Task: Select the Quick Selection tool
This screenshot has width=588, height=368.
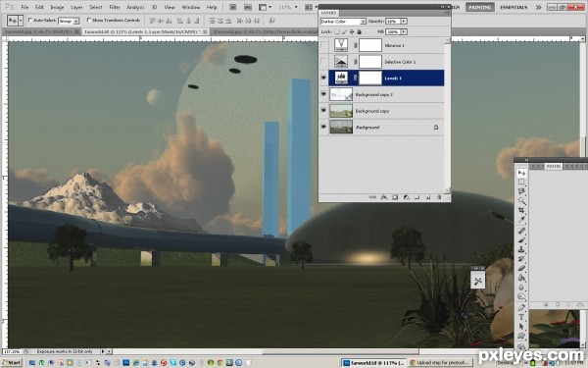Action: (521, 201)
